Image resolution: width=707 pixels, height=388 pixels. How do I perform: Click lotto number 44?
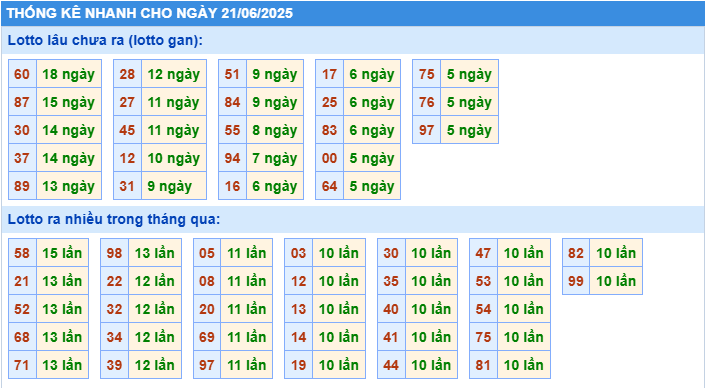coord(391,365)
